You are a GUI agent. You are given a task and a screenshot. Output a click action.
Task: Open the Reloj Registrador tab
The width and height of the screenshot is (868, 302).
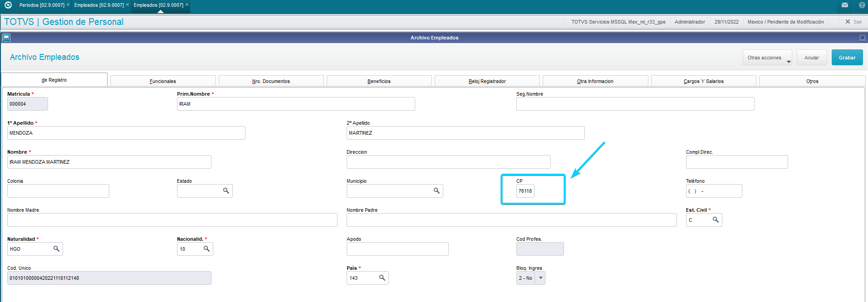pos(487,81)
